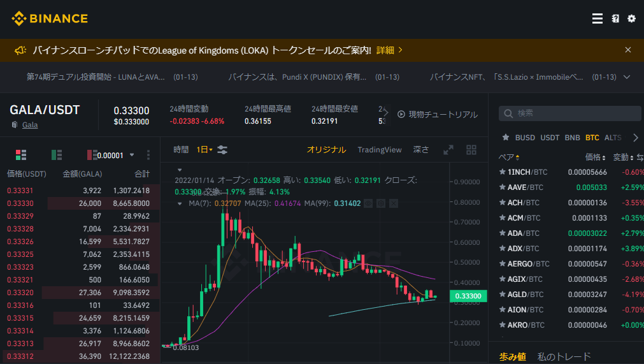The width and height of the screenshot is (644, 364).
Task: Open MA indicator settings gear
Action: pyautogui.click(x=381, y=203)
